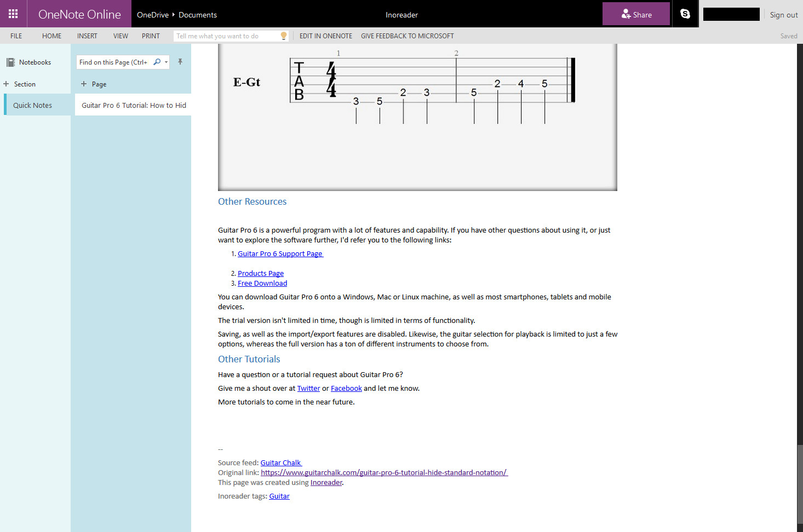Viewport: 803px width, 532px height.
Task: Open the Products Page link
Action: [x=261, y=273]
